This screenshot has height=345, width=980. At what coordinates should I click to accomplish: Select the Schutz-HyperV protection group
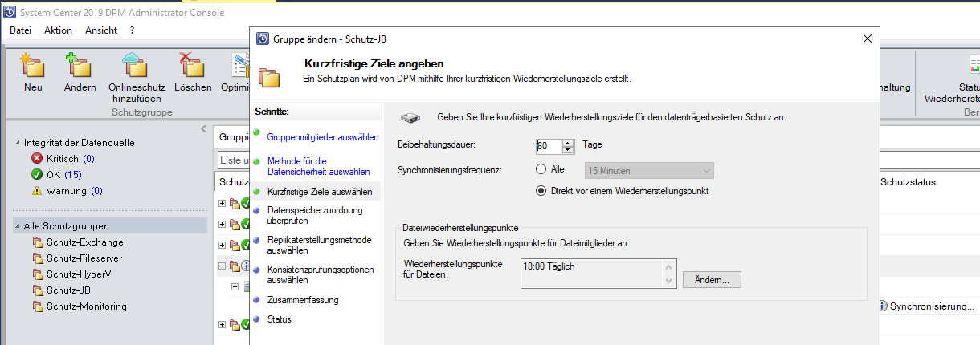[x=79, y=274]
